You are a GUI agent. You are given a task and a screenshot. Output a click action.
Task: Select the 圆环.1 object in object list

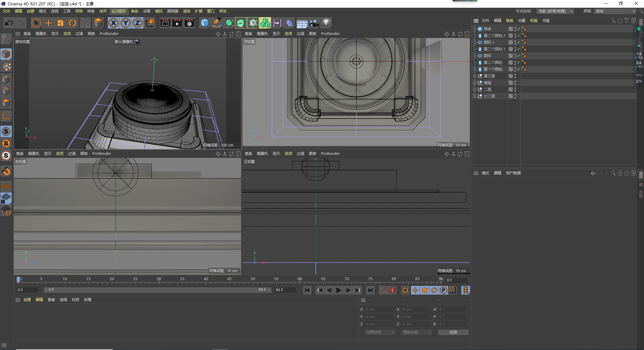tap(489, 42)
